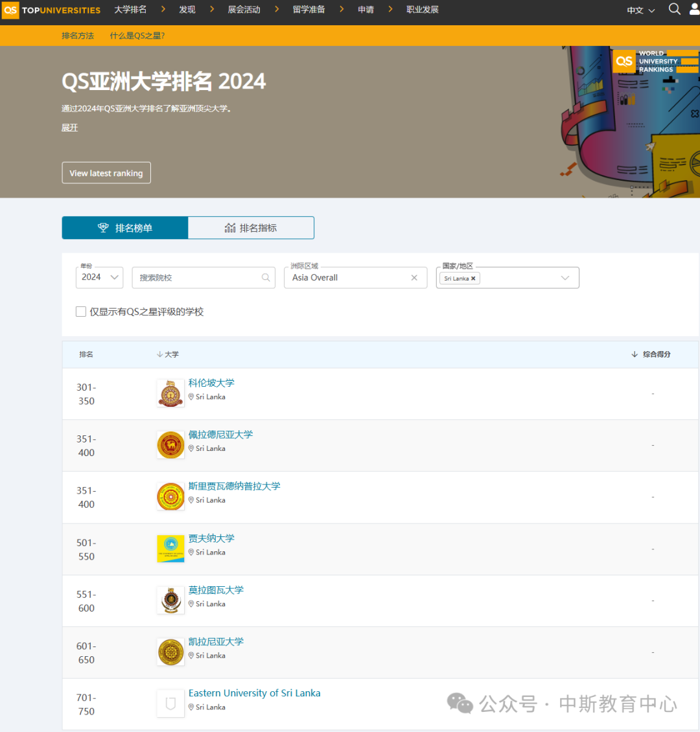Click the rank 301-350 cell
This screenshot has width=700, height=732.
coord(86,394)
